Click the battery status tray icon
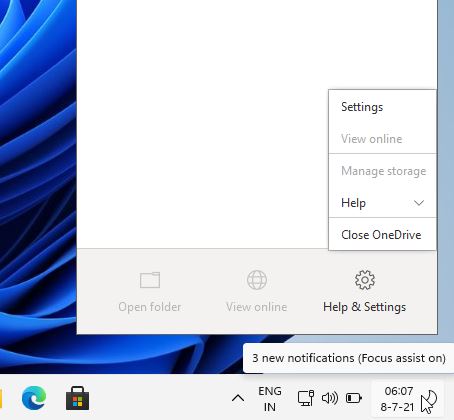454x420 pixels. pyautogui.click(x=354, y=398)
